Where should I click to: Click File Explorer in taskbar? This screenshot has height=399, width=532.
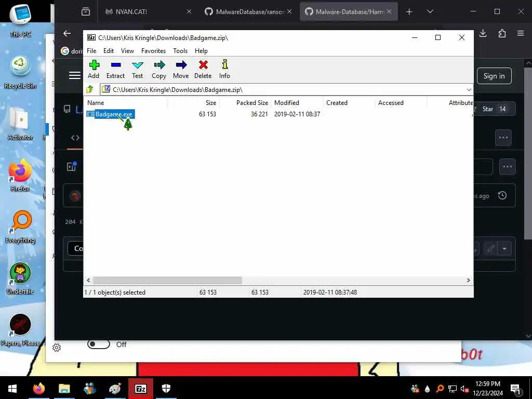click(64, 389)
